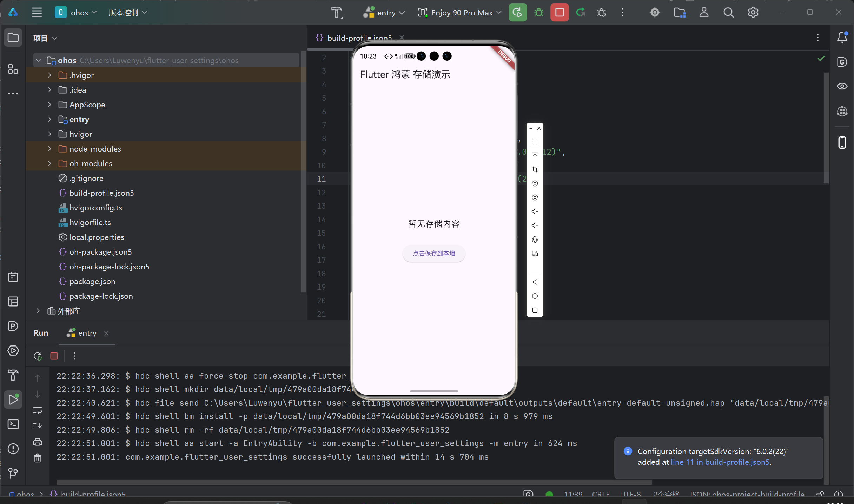The height and width of the screenshot is (504, 854).
Task: Click the line 11 in build-profile.json5 link
Action: tap(720, 462)
